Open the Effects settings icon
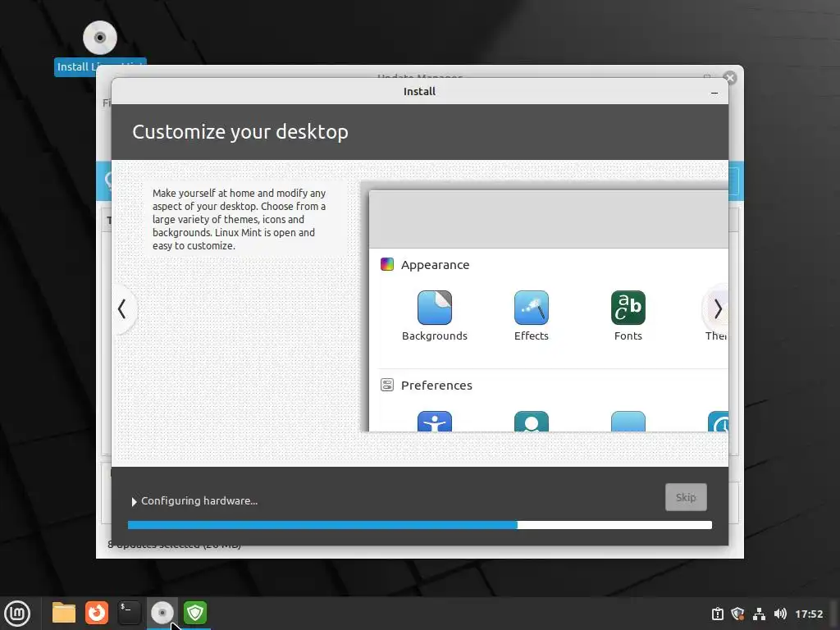 pos(531,308)
